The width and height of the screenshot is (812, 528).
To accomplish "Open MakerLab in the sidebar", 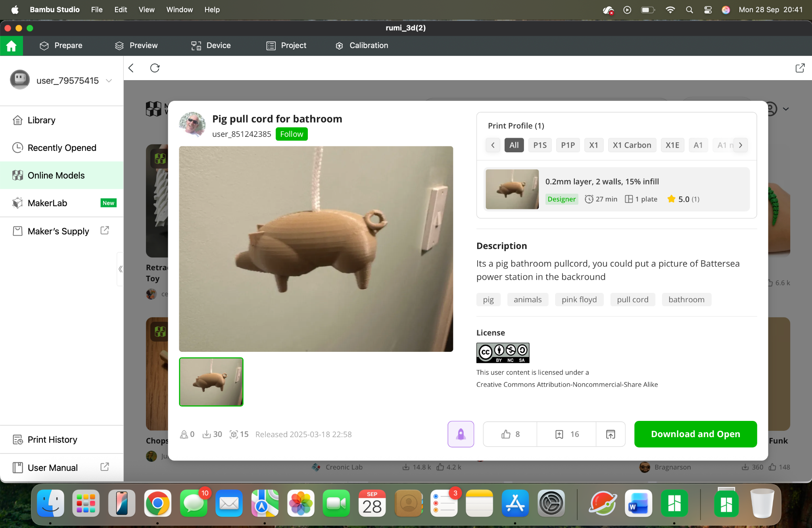I will [x=62, y=203].
